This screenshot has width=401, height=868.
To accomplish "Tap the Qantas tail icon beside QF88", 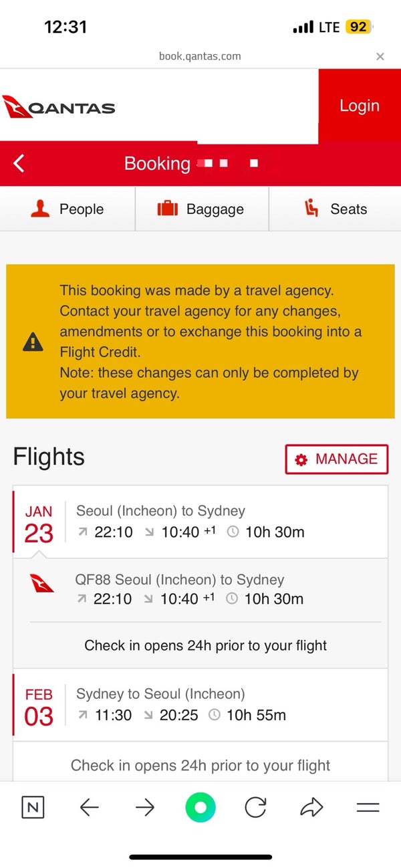I will (x=41, y=583).
